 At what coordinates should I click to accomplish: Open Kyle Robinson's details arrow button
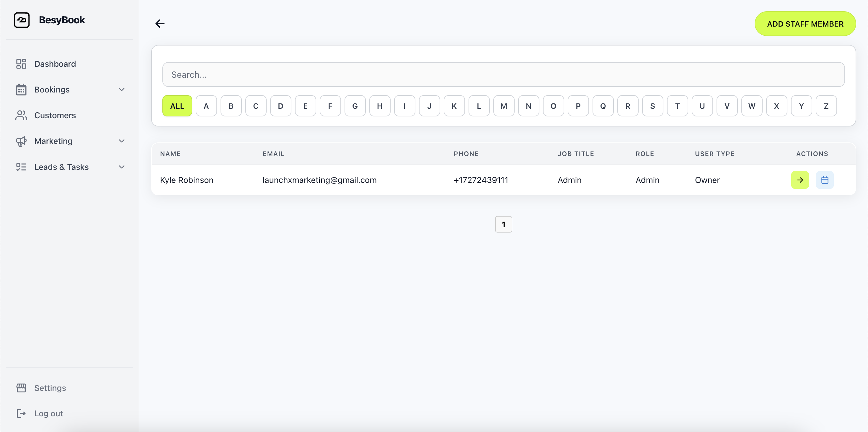point(800,180)
